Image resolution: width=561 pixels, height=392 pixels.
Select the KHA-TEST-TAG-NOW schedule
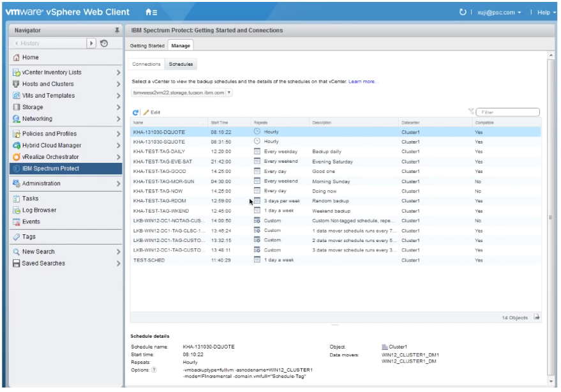[x=336, y=191]
